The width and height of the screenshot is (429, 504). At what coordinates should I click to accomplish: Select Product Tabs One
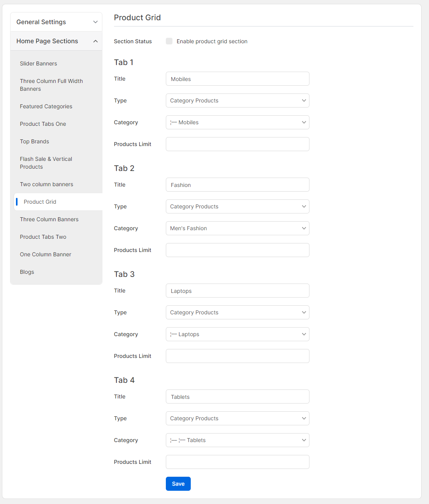tap(43, 124)
